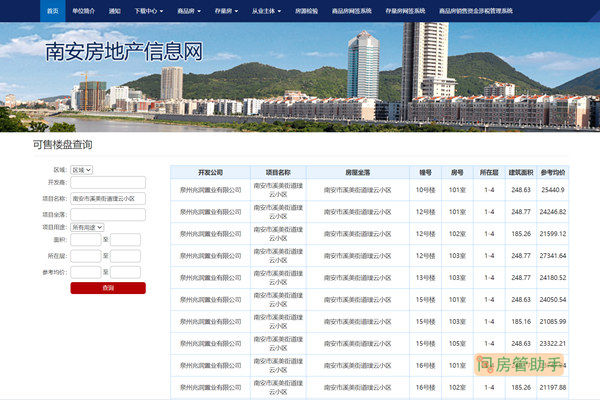Expand the 存量房 dropdown menu

[x=227, y=11]
